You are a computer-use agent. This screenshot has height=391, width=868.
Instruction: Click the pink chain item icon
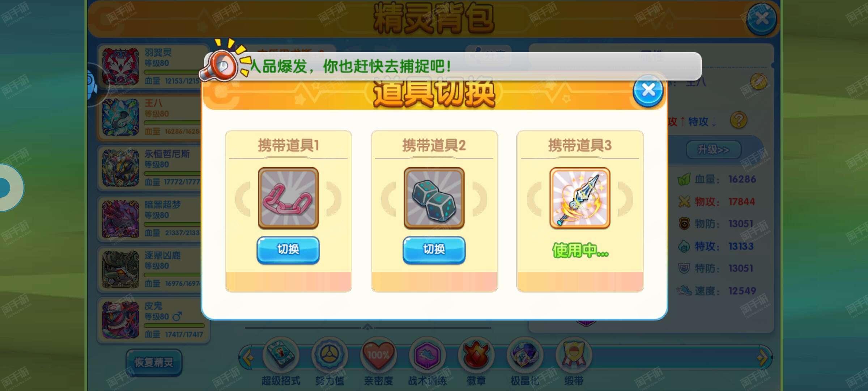click(x=288, y=198)
